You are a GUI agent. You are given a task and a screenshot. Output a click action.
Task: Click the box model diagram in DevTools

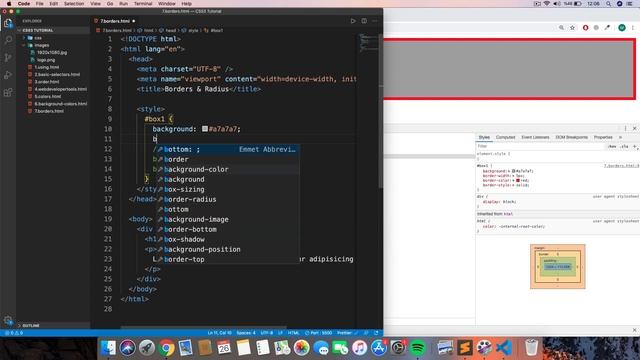pyautogui.click(x=558, y=266)
